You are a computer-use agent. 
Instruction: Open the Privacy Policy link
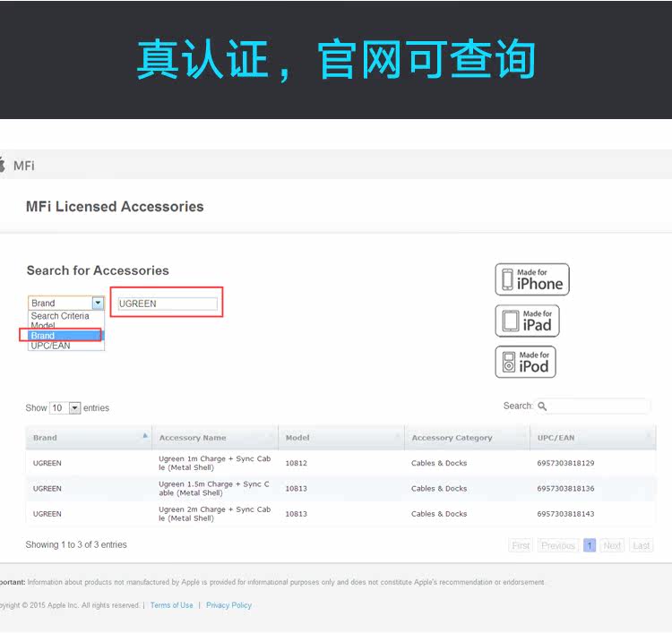click(x=228, y=605)
